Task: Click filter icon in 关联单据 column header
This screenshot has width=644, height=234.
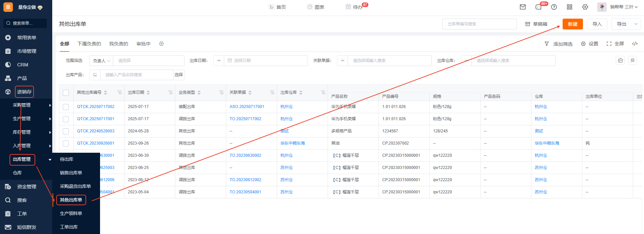Action: pos(272,92)
